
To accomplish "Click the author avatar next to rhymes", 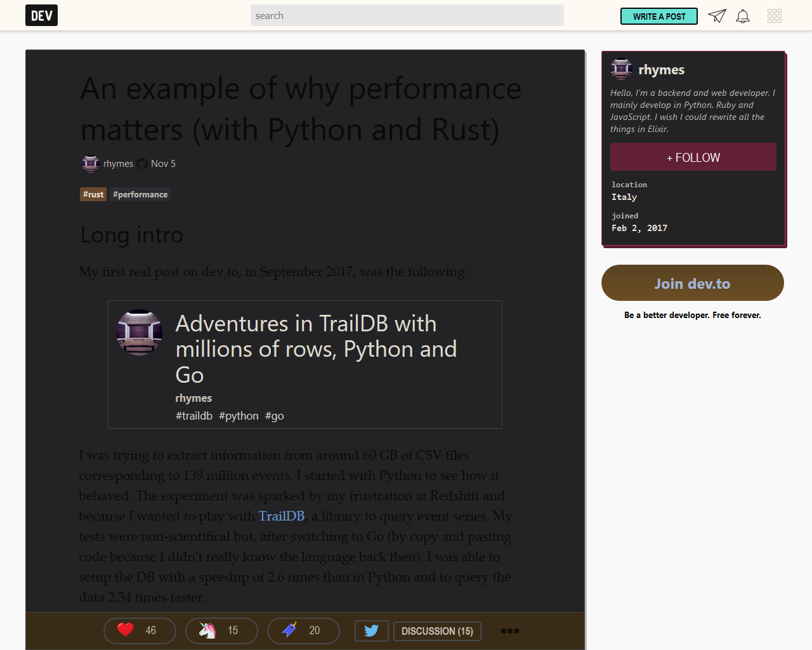I will pos(90,163).
